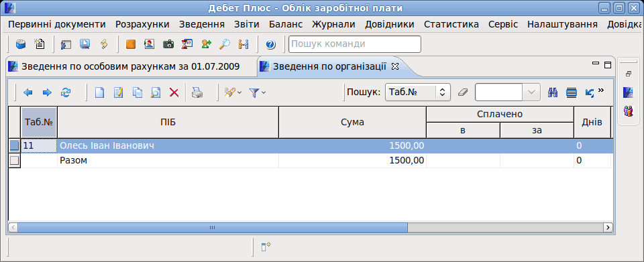This screenshot has width=644, height=262.
Task: Click the 'в' sub-column header
Action: coord(463,131)
